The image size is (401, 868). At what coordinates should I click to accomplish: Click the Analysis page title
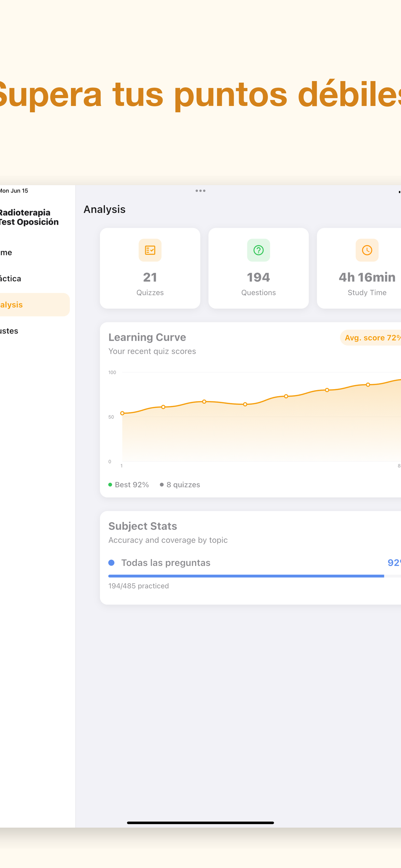[x=105, y=209]
